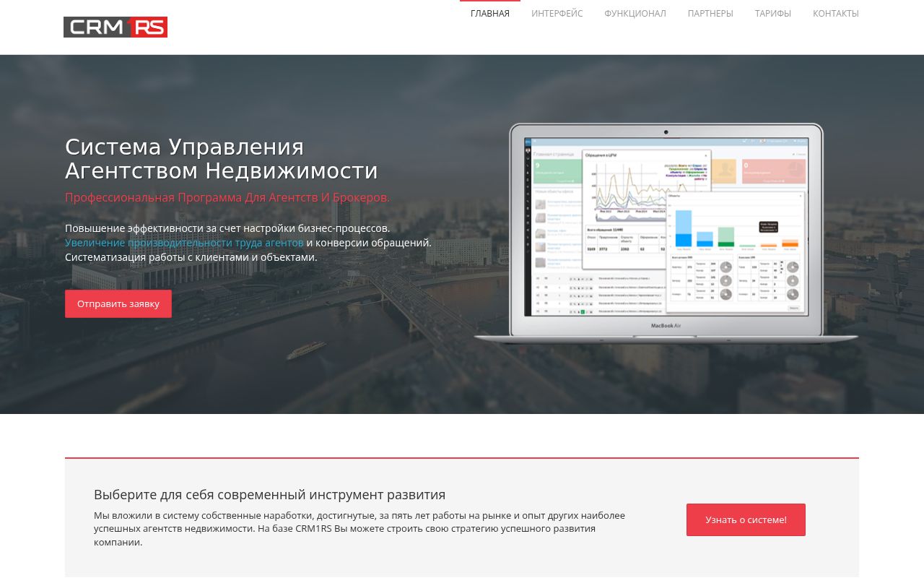The width and height of the screenshot is (924, 578).
Task: Open the Главная tab
Action: pyautogui.click(x=489, y=14)
